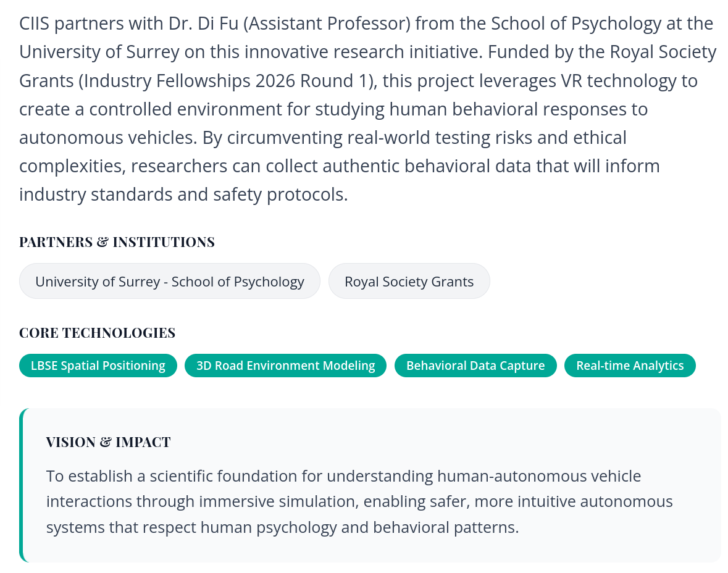This screenshot has width=728, height=573.
Task: Click the Core Technologies heading
Action: (x=97, y=333)
